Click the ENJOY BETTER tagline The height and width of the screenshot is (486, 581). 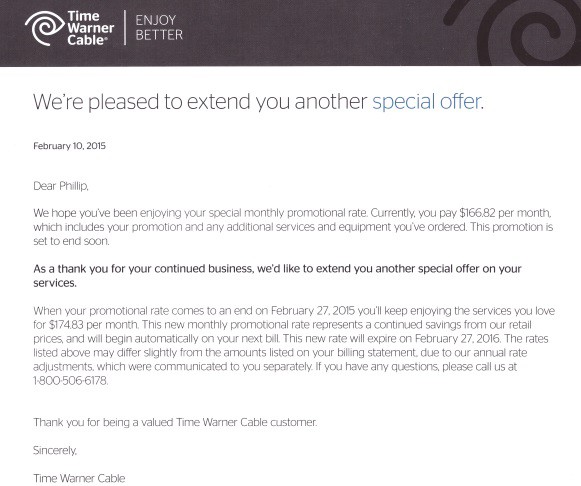click(x=159, y=27)
